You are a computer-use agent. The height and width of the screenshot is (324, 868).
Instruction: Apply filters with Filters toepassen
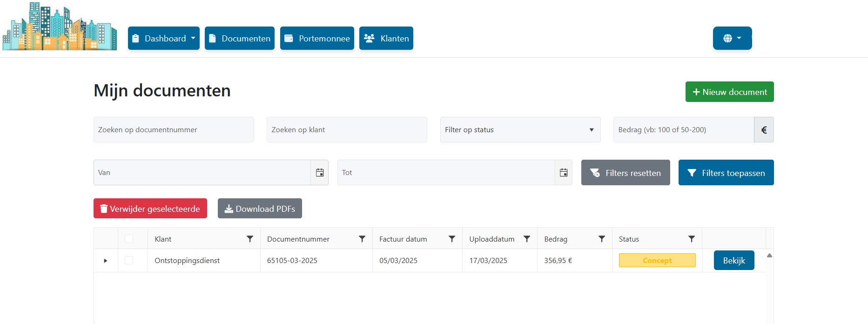pyautogui.click(x=726, y=173)
